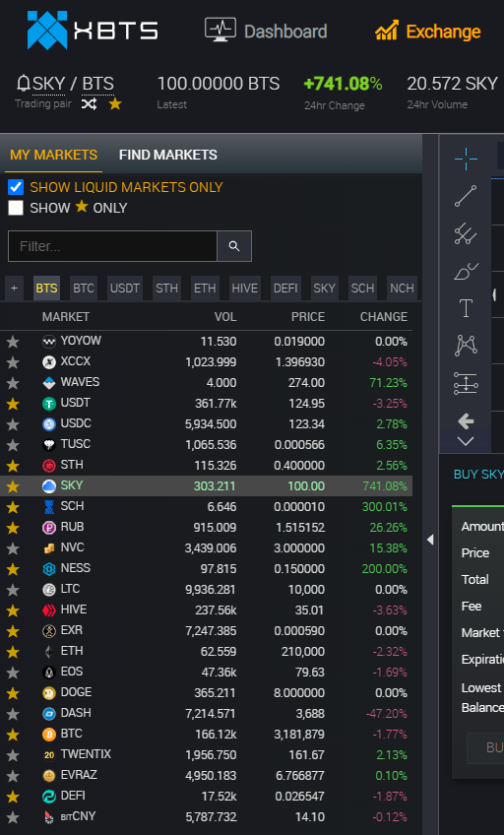This screenshot has height=835, width=504.
Task: Star the YOYOW market
Action: 13,342
